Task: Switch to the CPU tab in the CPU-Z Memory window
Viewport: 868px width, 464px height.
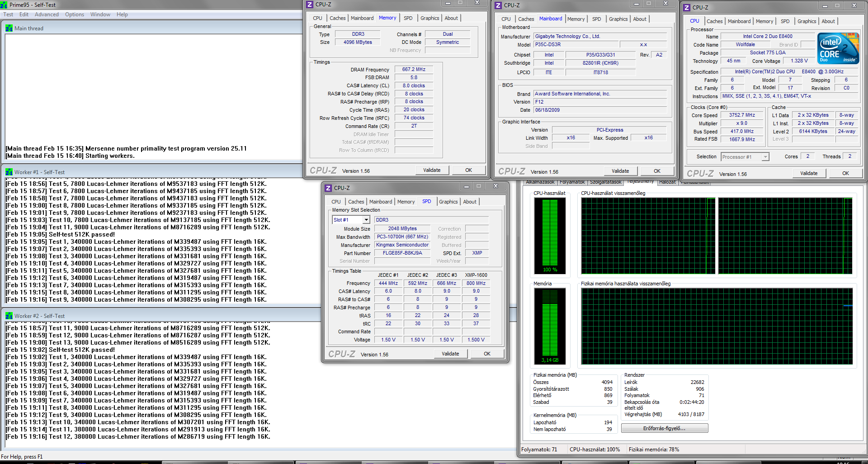Action: pyautogui.click(x=317, y=18)
